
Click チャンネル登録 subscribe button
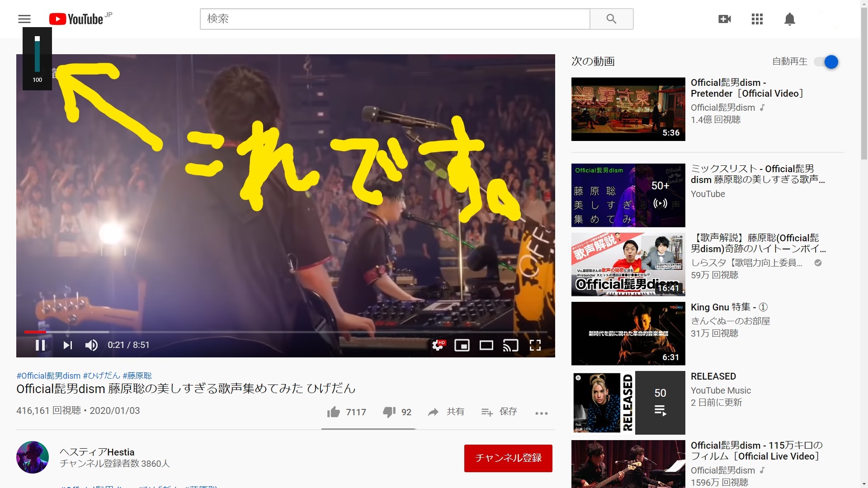tap(508, 458)
